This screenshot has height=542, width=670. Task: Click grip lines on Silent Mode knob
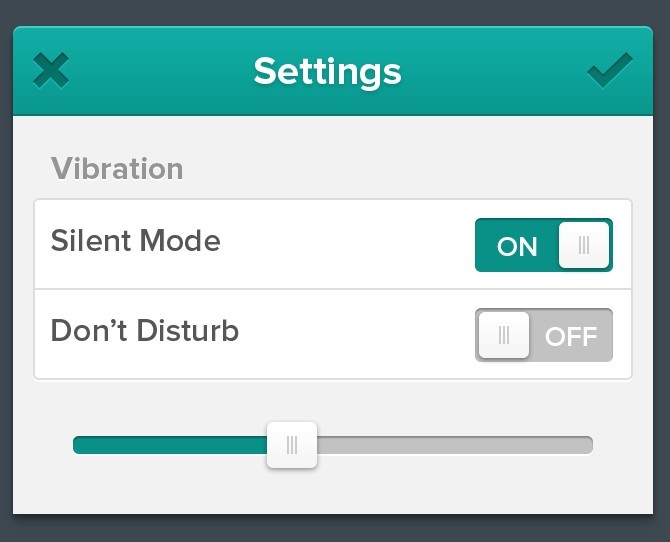pos(584,245)
